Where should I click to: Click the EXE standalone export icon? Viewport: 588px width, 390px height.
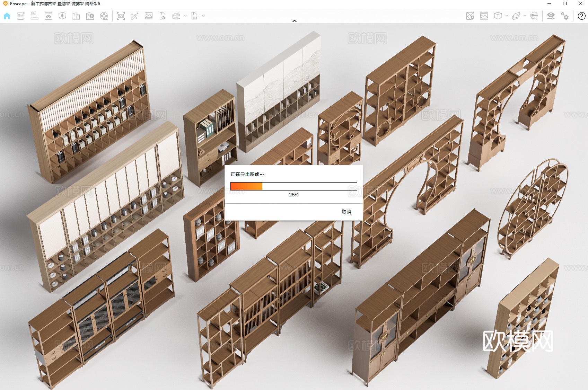(195, 16)
